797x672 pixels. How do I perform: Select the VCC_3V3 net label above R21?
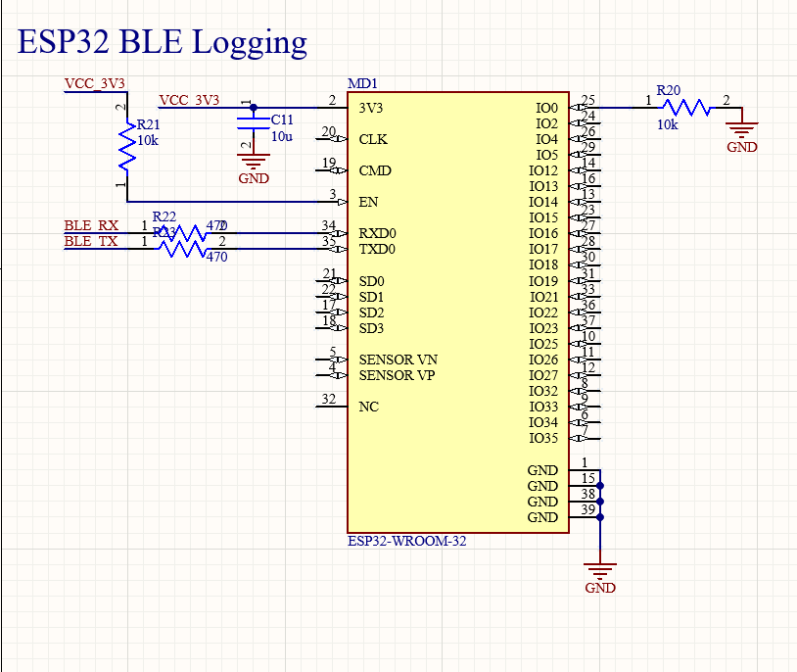tap(95, 83)
